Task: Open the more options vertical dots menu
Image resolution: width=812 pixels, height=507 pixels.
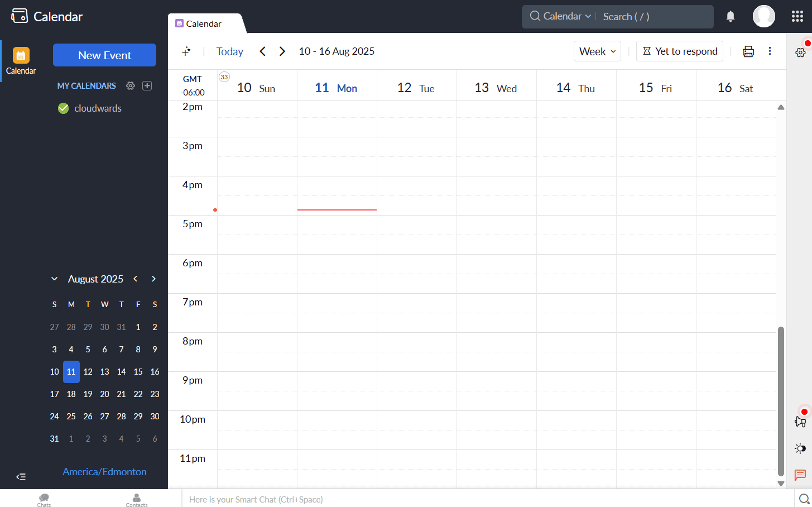Action: (770, 51)
